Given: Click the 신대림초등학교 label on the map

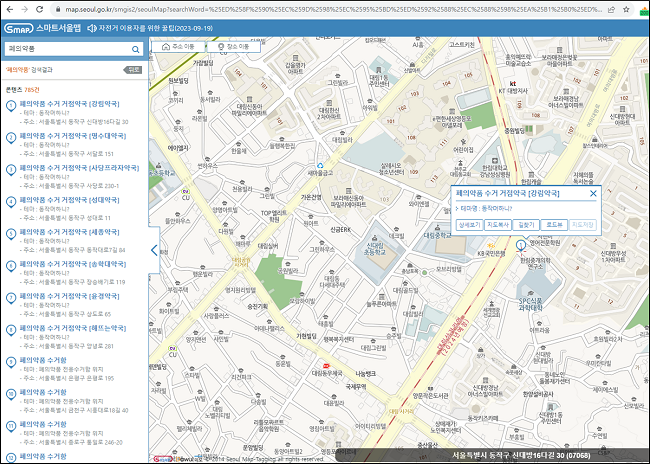Looking at the screenshot, I should (x=375, y=248).
